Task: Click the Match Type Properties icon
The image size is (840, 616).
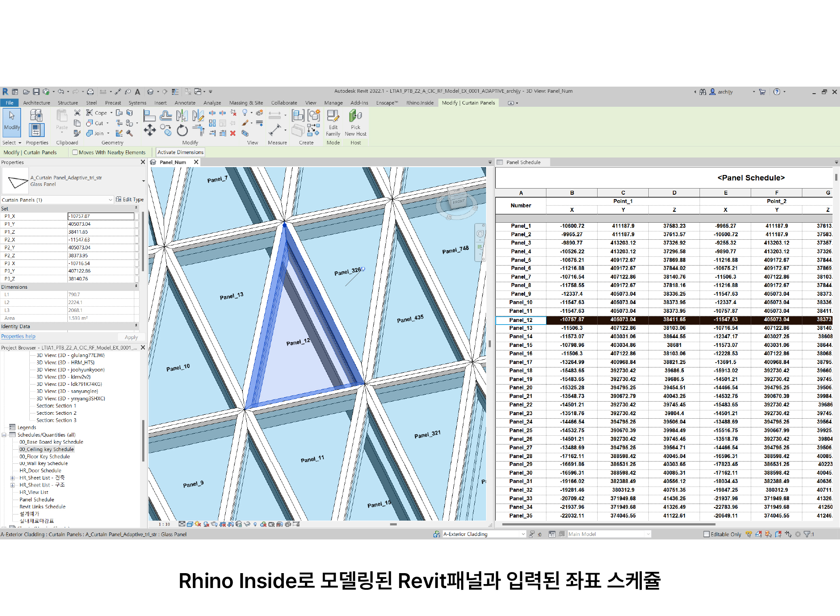Action: coord(77,133)
